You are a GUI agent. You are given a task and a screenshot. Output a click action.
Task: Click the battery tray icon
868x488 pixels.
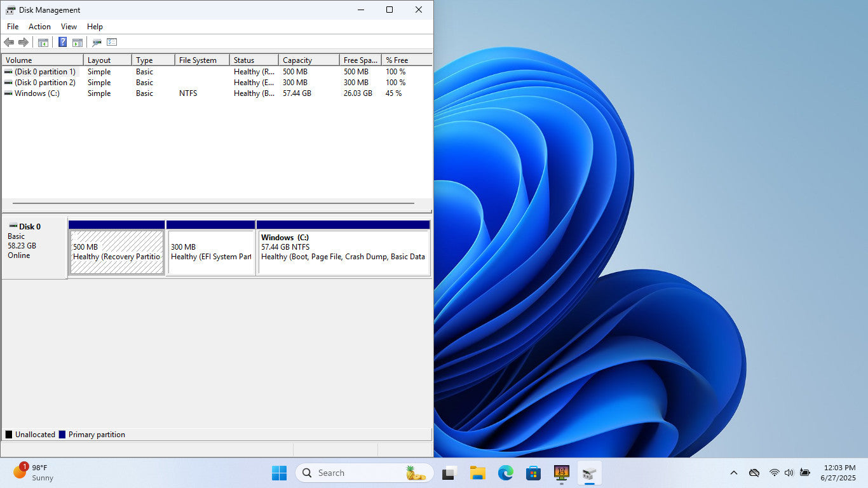805,473
